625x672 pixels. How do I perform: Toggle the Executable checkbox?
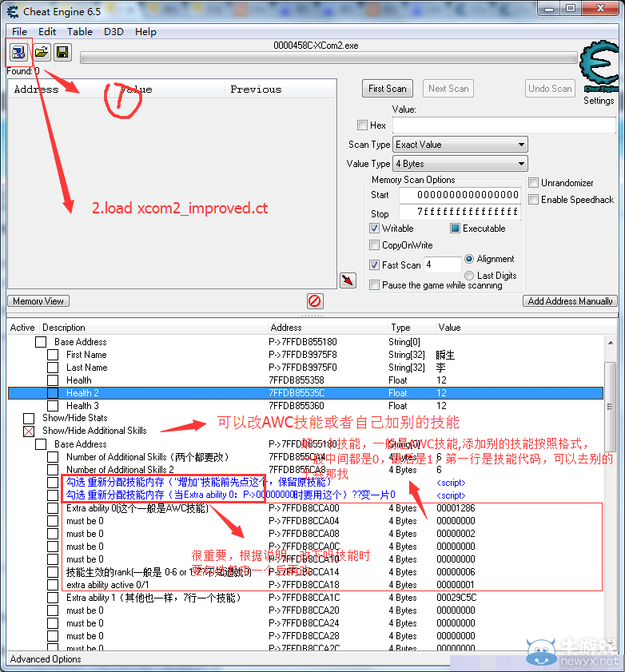455,229
